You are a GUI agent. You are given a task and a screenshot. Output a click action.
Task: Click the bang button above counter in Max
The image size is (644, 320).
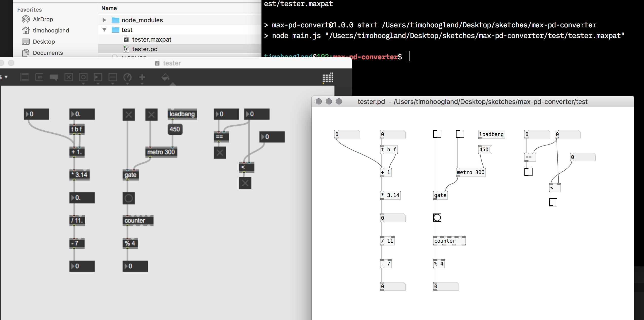tap(128, 198)
